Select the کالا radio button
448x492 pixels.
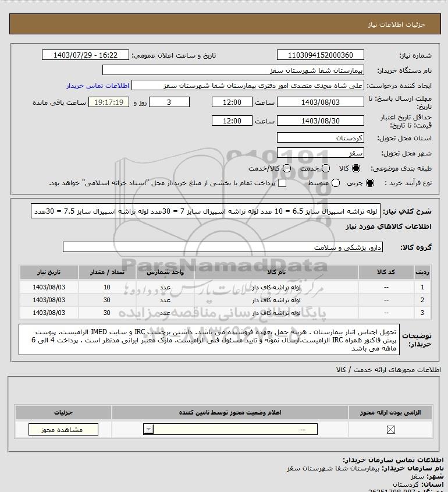pyautogui.click(x=356, y=168)
